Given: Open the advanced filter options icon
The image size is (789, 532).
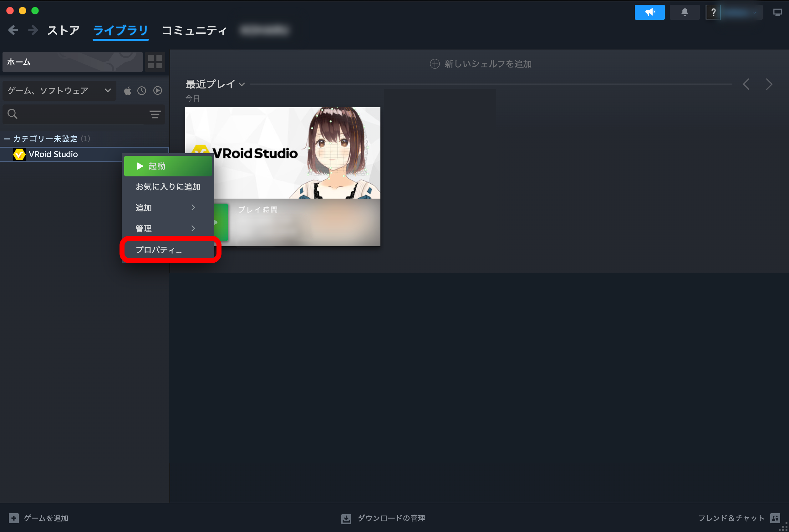Looking at the screenshot, I should 155,114.
